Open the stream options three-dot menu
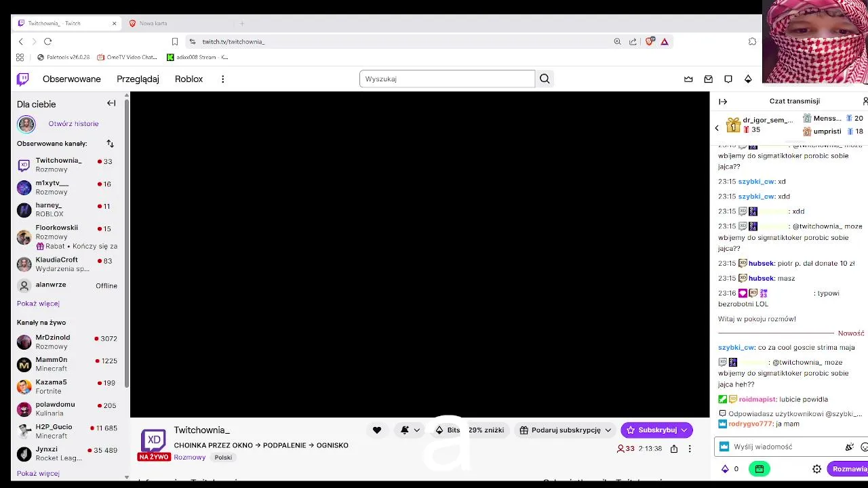The height and width of the screenshot is (488, 868). (690, 449)
